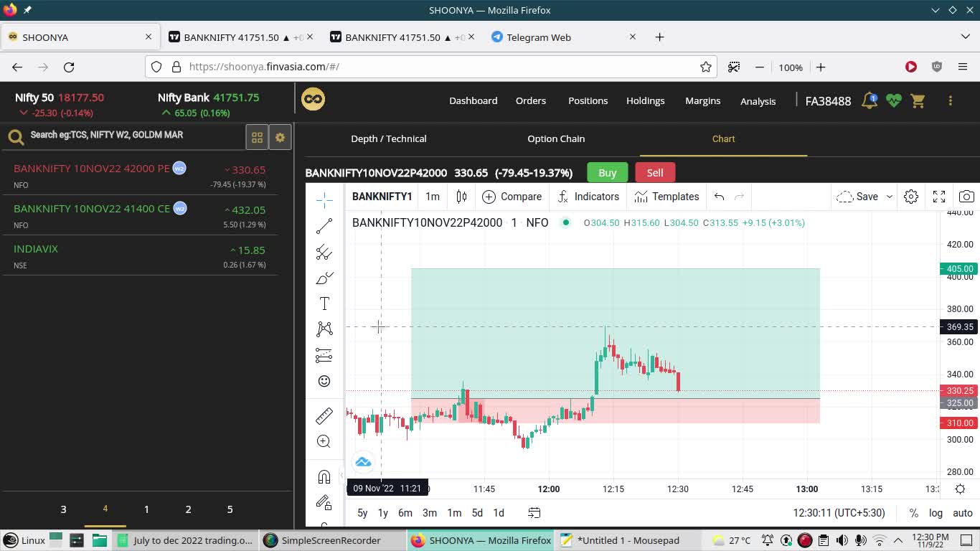Set chart range to 5y
The width and height of the screenshot is (980, 551).
[362, 513]
